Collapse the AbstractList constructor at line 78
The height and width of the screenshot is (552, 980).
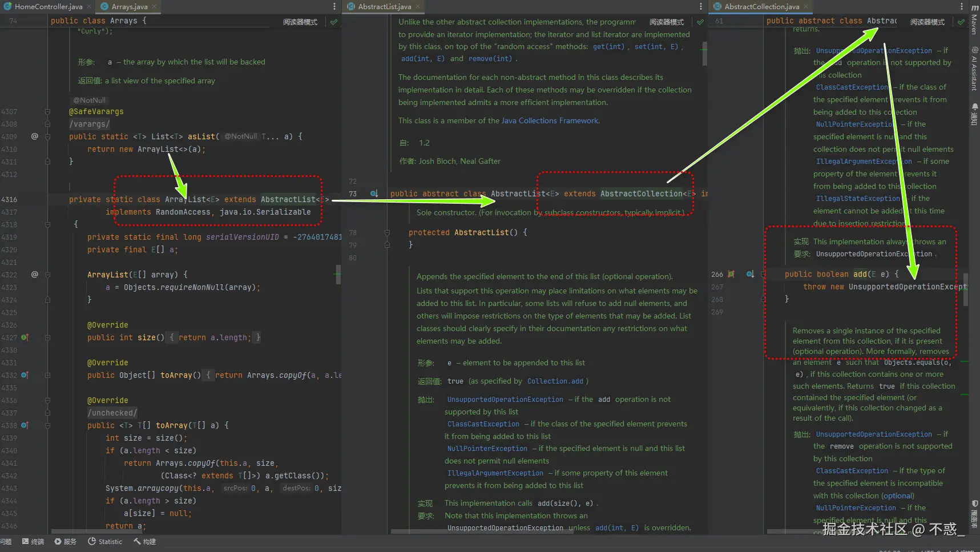387,232
